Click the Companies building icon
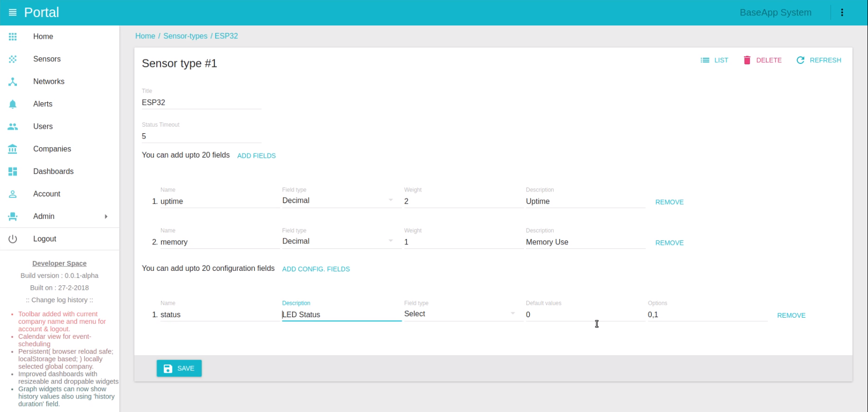Image resolution: width=868 pixels, height=412 pixels. tap(12, 149)
